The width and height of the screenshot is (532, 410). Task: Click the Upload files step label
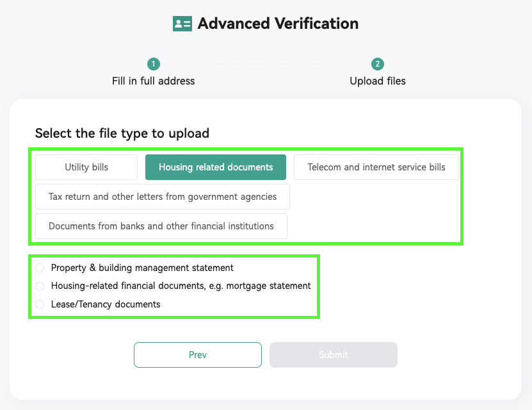378,81
